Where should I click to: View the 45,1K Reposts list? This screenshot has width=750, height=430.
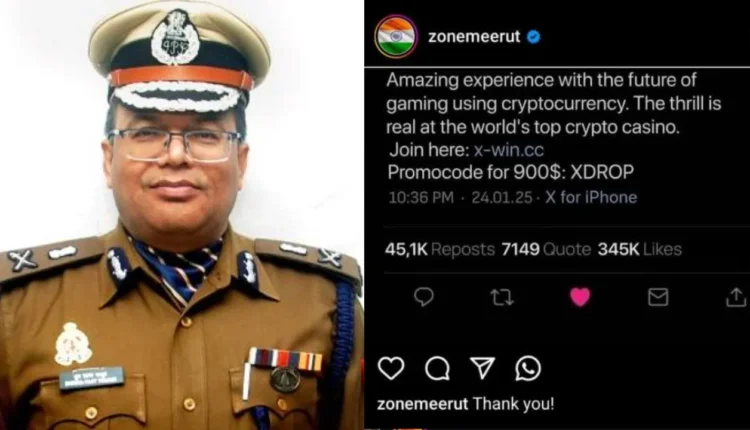point(440,249)
